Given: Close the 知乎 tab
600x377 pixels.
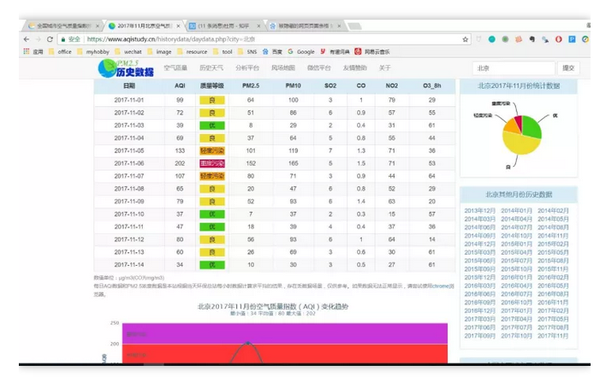Looking at the screenshot, I should pos(259,26).
